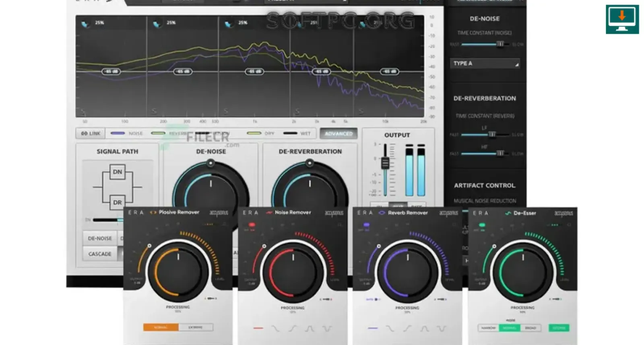Screen dimensions: 644x345
Task: Click the DN block in signal path diagram
Action: tap(117, 172)
